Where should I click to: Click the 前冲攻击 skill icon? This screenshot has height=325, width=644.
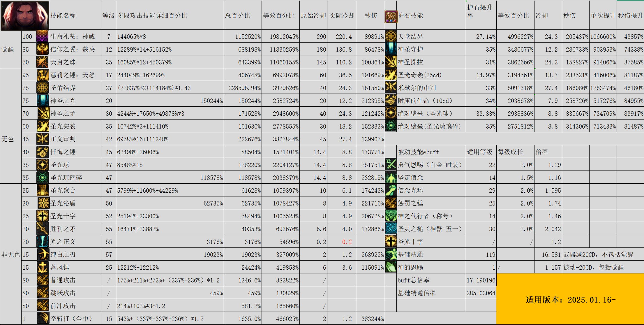(x=43, y=306)
